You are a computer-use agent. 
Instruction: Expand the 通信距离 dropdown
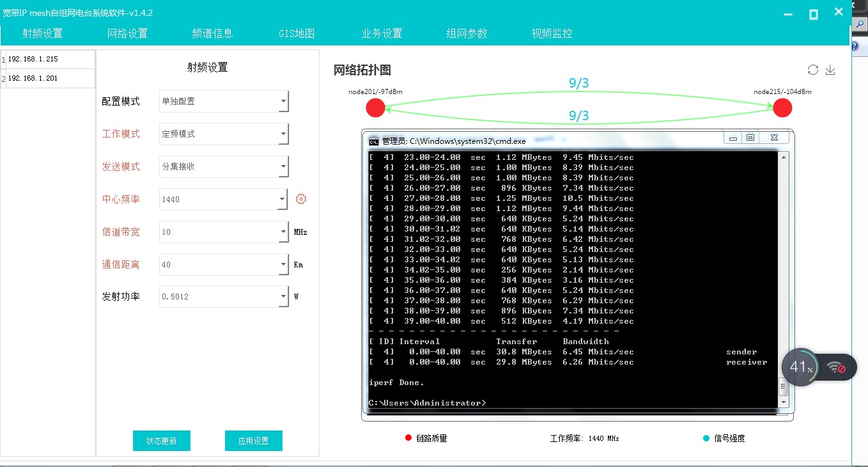[x=283, y=264]
